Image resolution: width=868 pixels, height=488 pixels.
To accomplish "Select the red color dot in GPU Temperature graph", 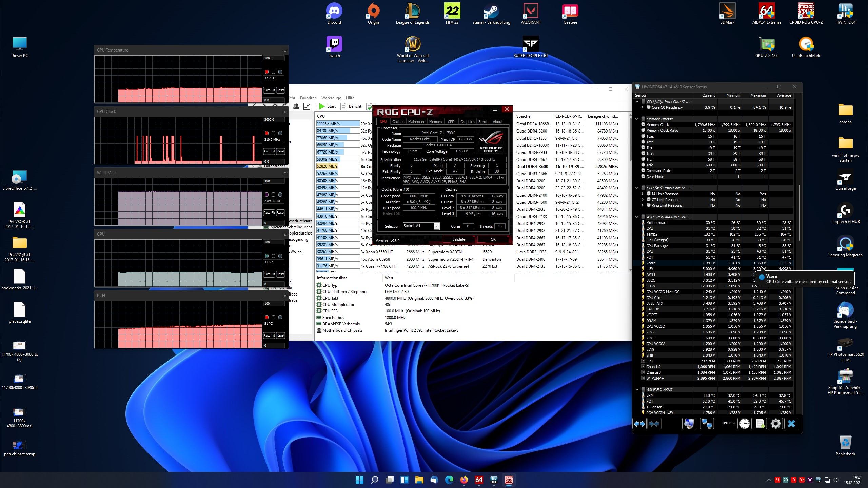I will (x=267, y=72).
